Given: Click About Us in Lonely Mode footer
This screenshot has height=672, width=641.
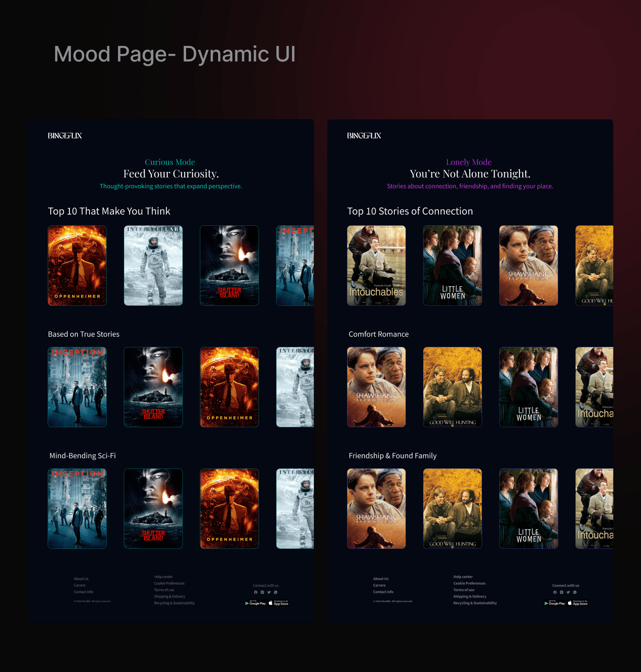Looking at the screenshot, I should 381,578.
